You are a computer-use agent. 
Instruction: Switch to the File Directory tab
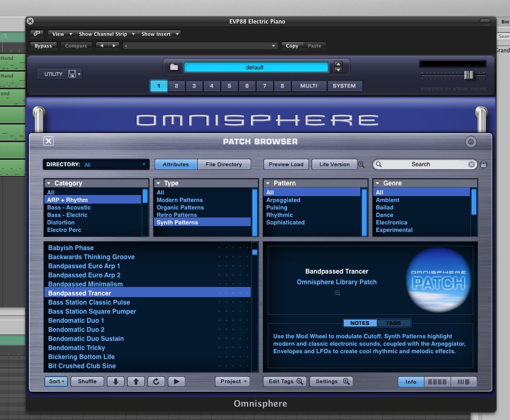(x=224, y=164)
